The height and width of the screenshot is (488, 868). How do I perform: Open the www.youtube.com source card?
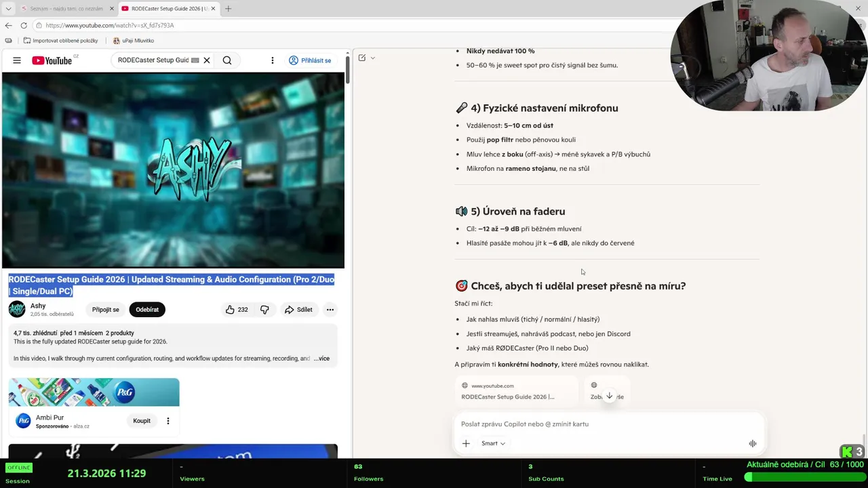[x=516, y=391]
